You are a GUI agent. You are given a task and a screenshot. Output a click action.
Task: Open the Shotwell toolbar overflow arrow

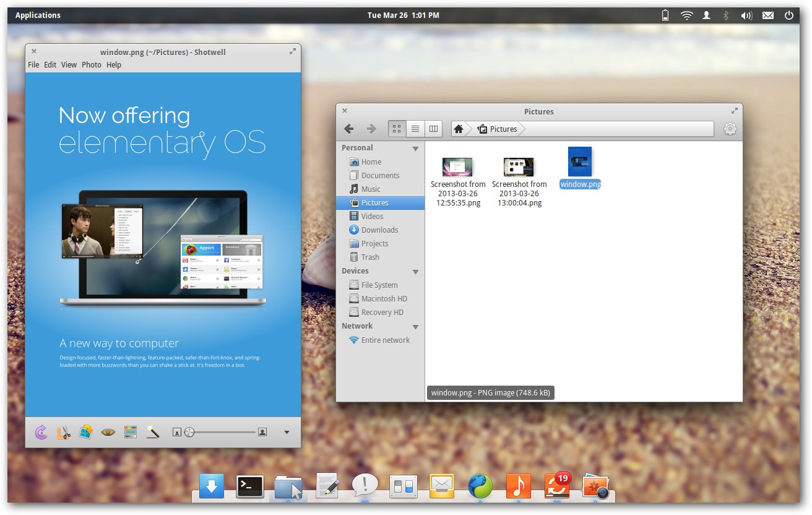tap(287, 432)
